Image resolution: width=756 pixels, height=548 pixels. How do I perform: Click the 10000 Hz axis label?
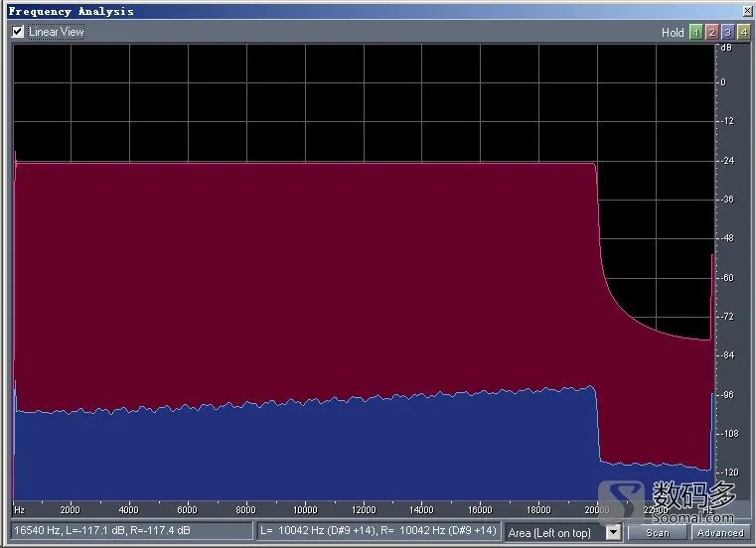(x=305, y=510)
